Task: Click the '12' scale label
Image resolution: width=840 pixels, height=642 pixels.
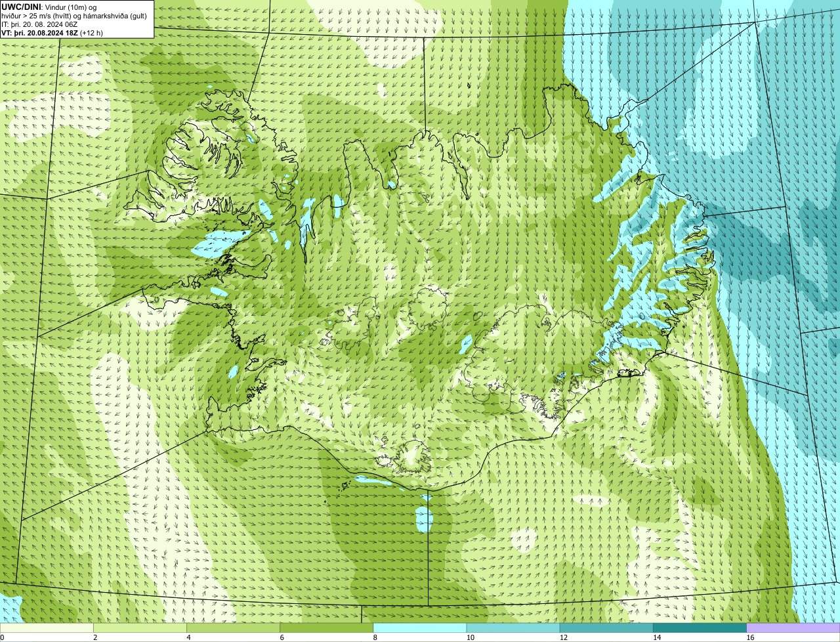Action: coord(564,637)
